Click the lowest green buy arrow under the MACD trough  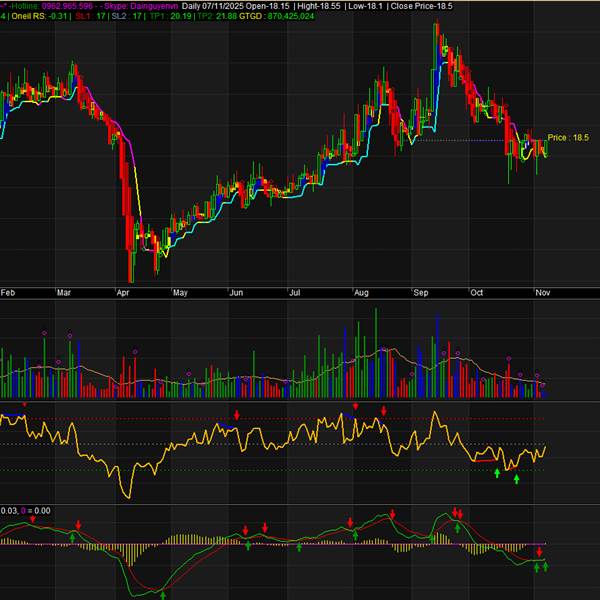[x=163, y=594]
